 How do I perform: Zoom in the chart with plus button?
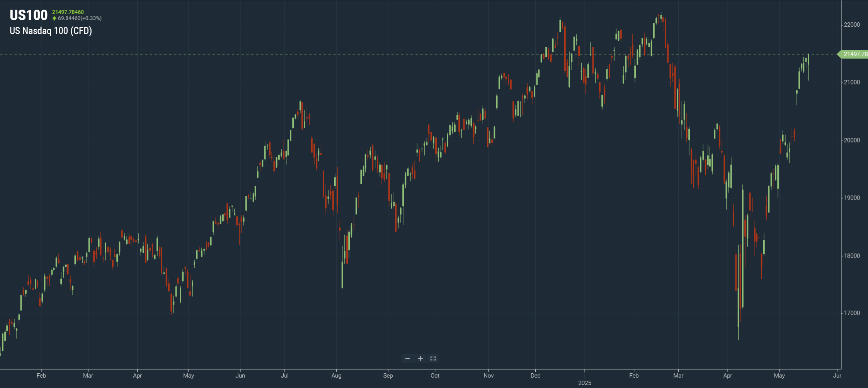(420, 359)
